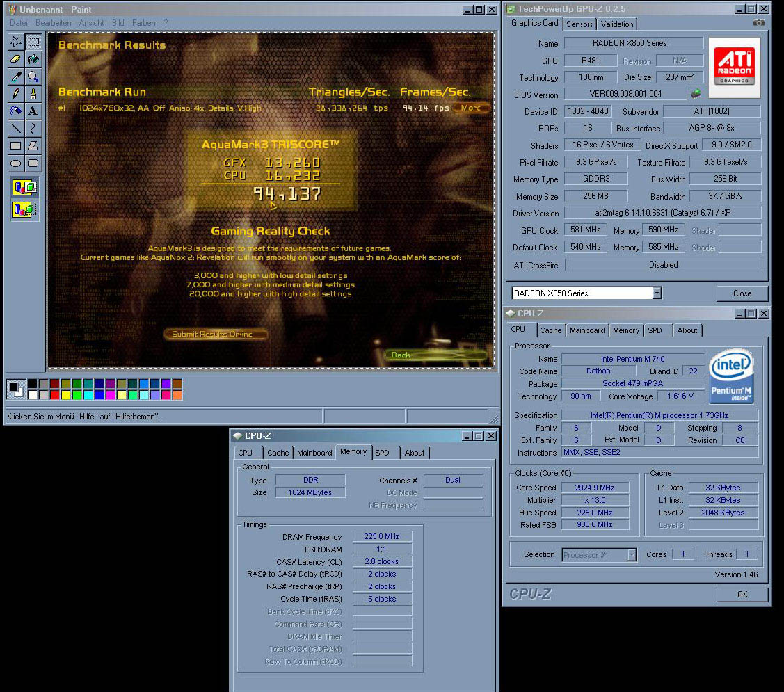Activate the Pick Color eyedropper tool
Image resolution: width=784 pixels, height=692 pixels.
coord(16,77)
